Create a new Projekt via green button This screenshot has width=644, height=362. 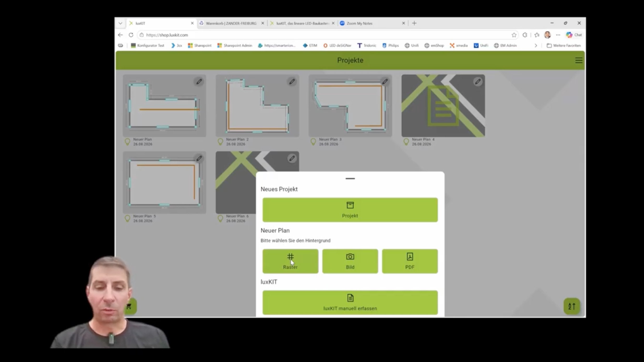tap(350, 210)
